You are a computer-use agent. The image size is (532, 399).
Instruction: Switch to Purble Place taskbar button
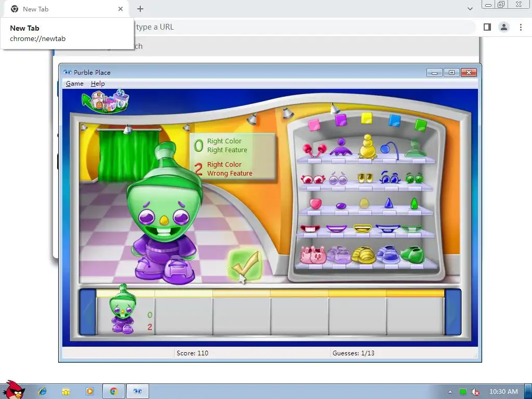coord(138,391)
